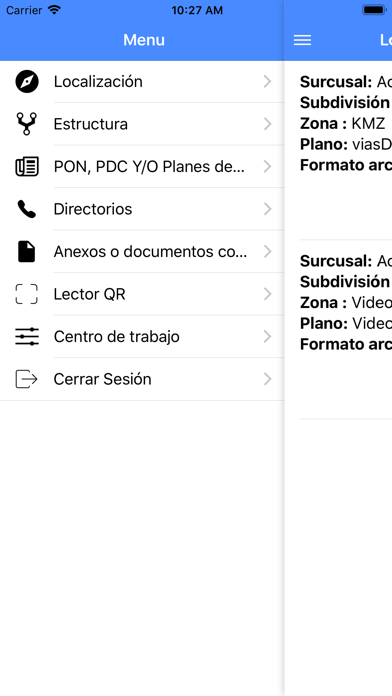This screenshot has height=696, width=392.
Task: Select Centro de trabajo menu item
Action: (x=142, y=336)
